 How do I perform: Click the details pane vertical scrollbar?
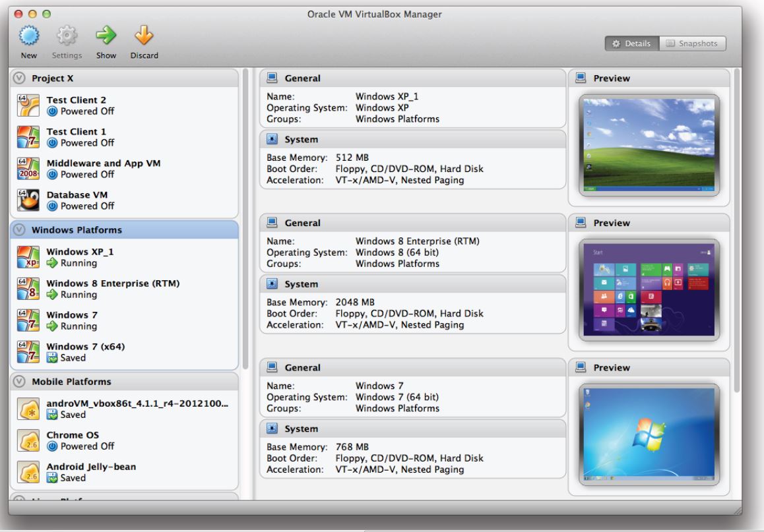[737, 230]
